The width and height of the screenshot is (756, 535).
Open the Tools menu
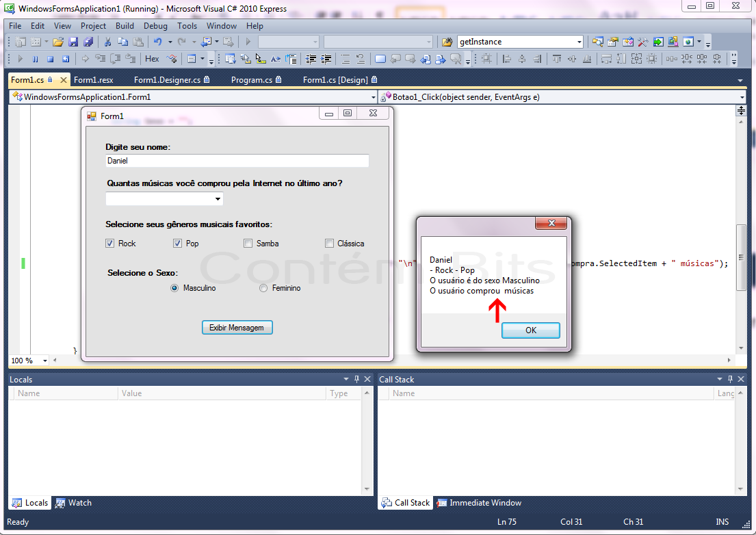coord(187,26)
